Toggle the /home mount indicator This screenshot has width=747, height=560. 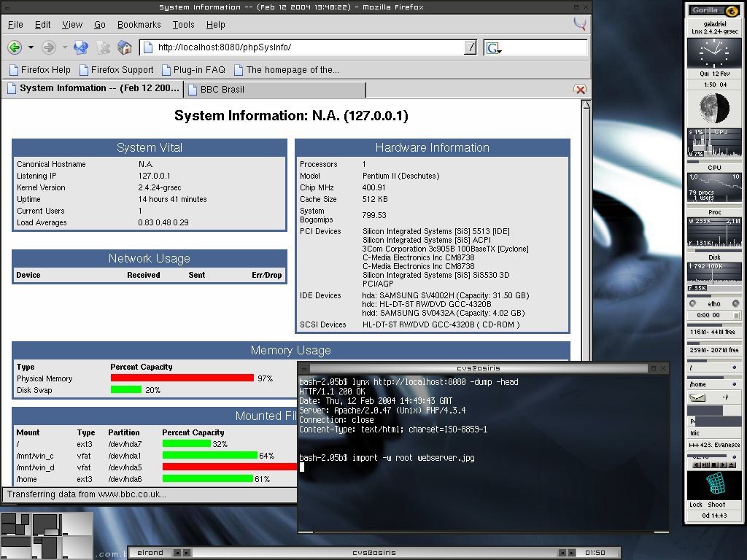pyautogui.click(x=734, y=384)
